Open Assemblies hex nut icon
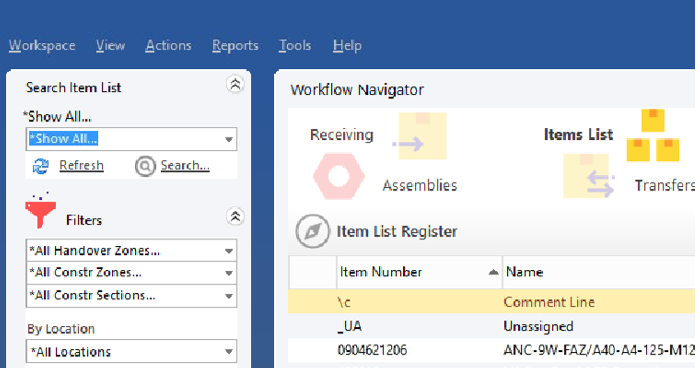Screen dimensions: 700x368 point(339,176)
